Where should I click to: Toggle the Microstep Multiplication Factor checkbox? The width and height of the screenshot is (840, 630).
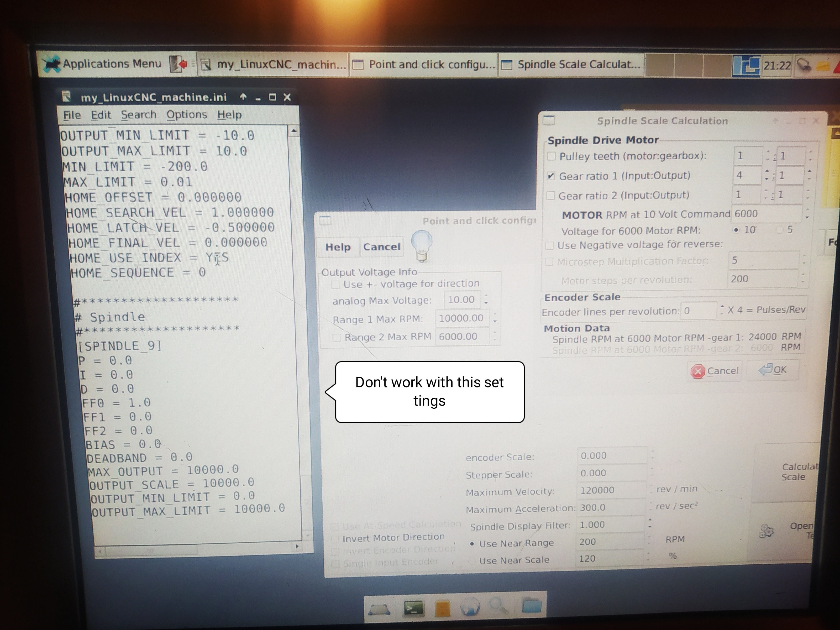549,262
